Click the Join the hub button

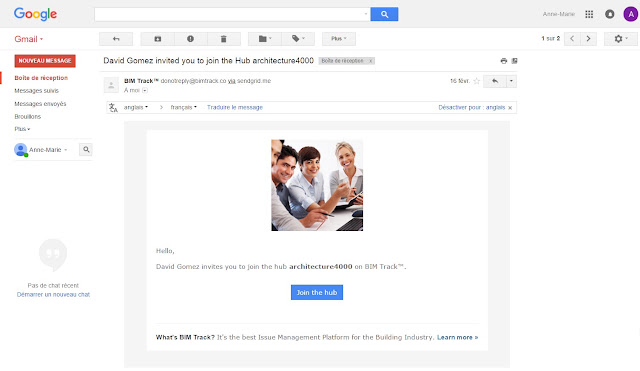tap(317, 292)
